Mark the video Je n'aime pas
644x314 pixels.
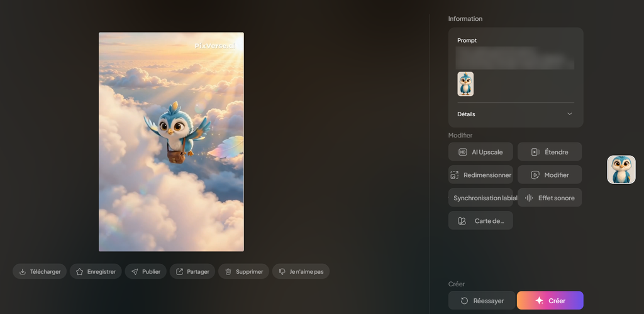(x=301, y=271)
